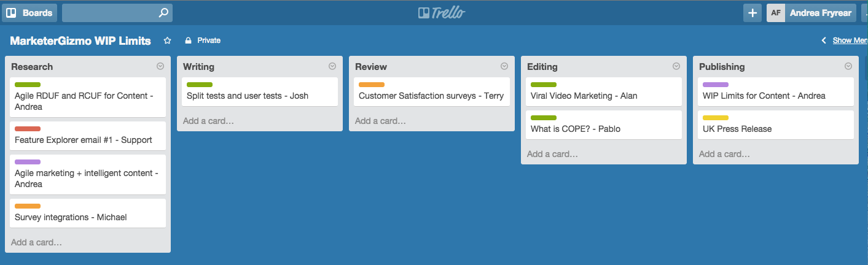The height and width of the screenshot is (265, 868).
Task: Click the plus create button
Action: pyautogui.click(x=753, y=13)
